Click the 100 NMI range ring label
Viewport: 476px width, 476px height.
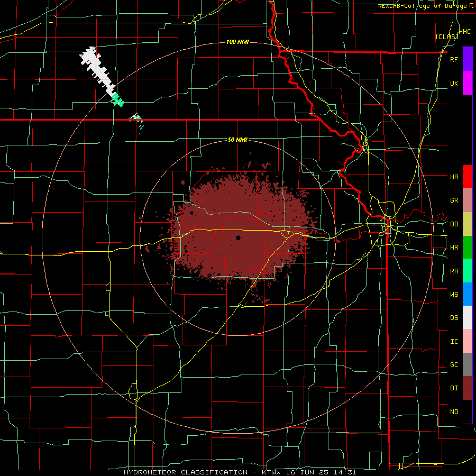point(237,42)
